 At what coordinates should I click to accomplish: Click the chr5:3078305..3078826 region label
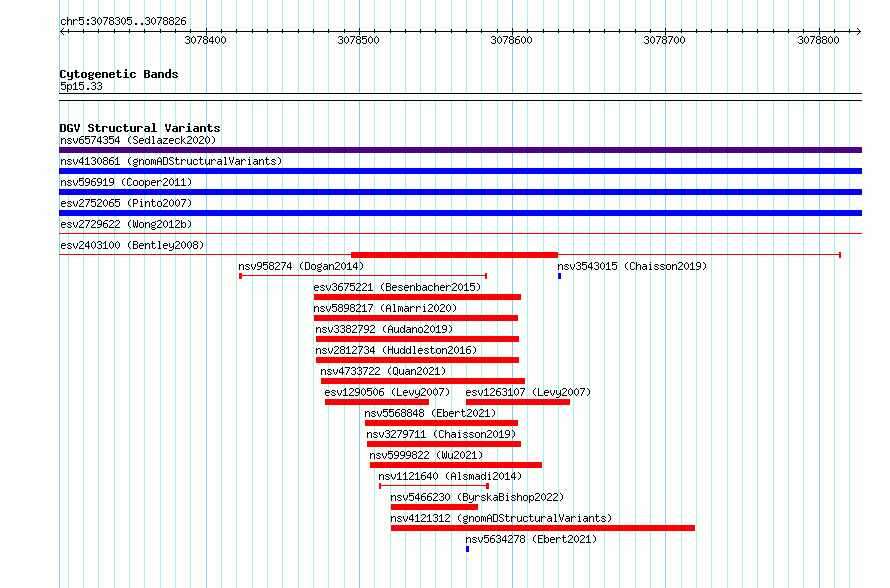tap(123, 21)
